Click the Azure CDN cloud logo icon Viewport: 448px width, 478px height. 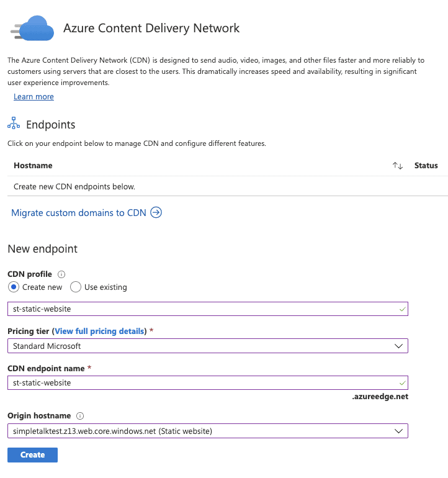tap(32, 28)
